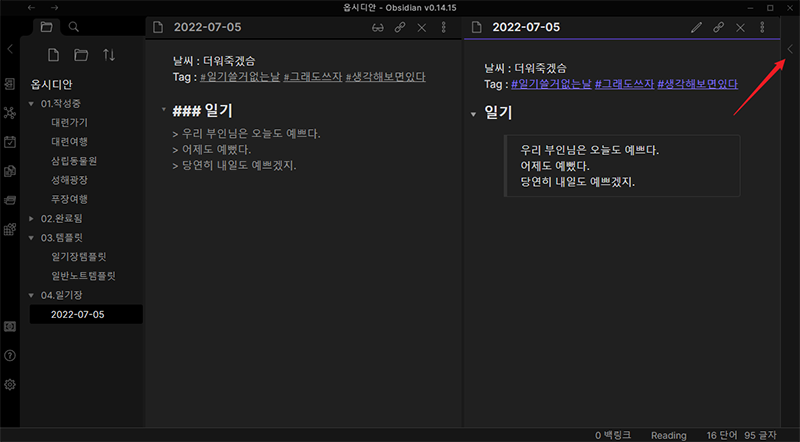This screenshot has width=800, height=442.
Task: Click the blocks ribbon icon below cards icon
Action: (10, 229)
